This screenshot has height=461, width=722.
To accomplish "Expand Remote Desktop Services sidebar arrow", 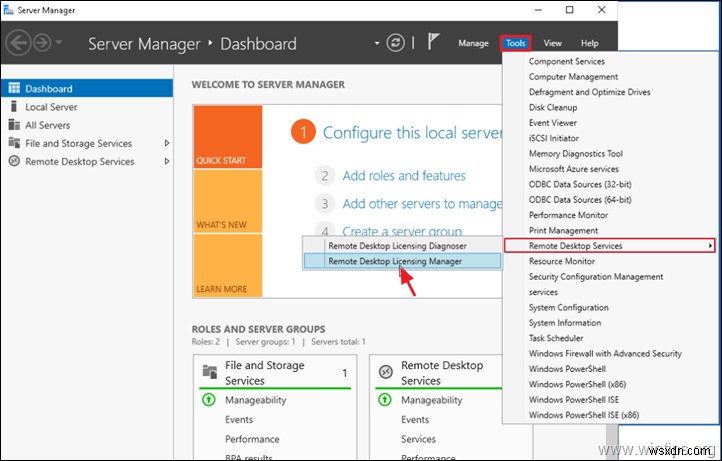I will tap(167, 161).
